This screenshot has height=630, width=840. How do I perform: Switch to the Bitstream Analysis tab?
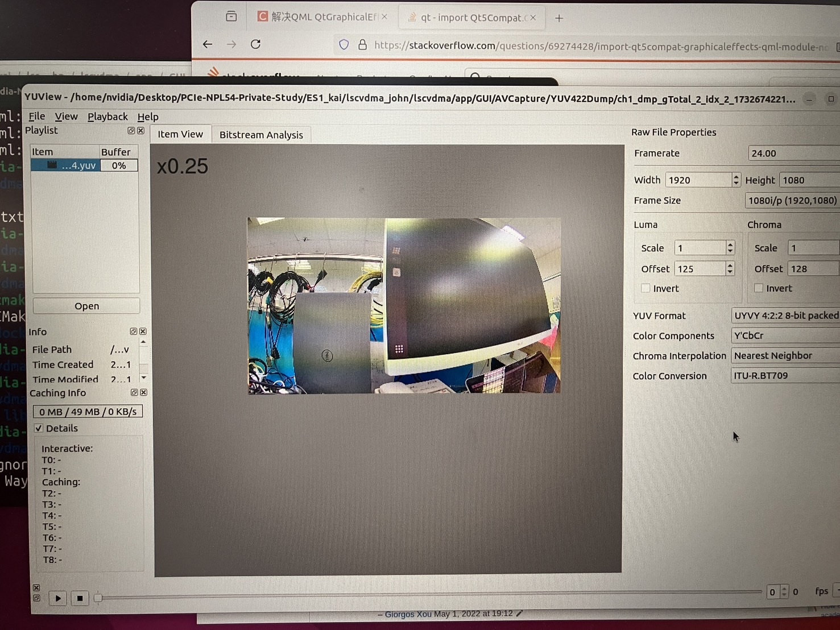(261, 135)
